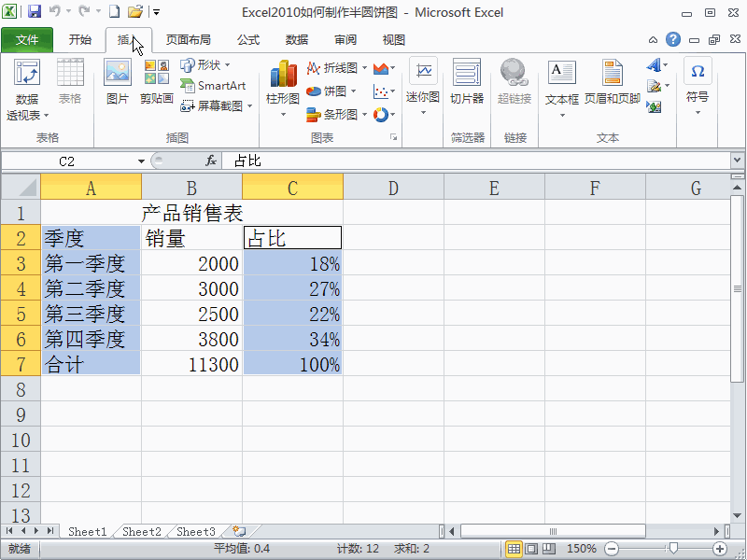
Task: Click the Save icon in Quick Access Toolbar
Action: pyautogui.click(x=35, y=10)
